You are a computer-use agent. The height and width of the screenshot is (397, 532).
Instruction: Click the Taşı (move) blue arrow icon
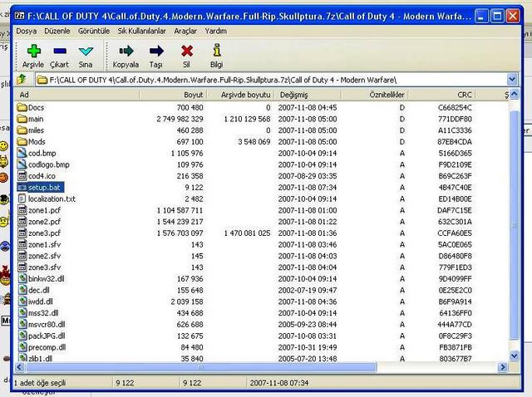coord(156,51)
